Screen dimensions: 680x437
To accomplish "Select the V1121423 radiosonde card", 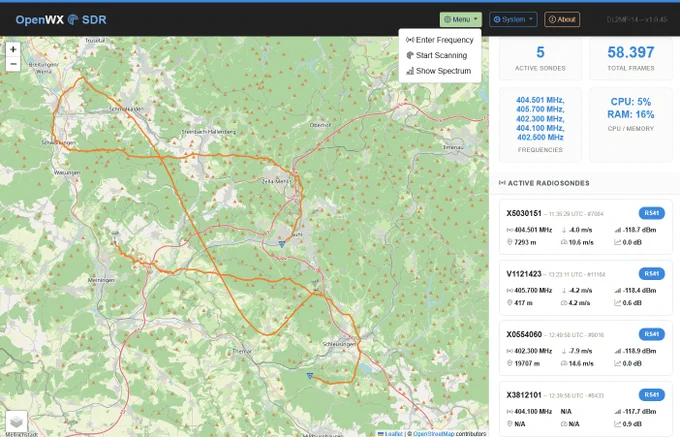I will pyautogui.click(x=585, y=288).
